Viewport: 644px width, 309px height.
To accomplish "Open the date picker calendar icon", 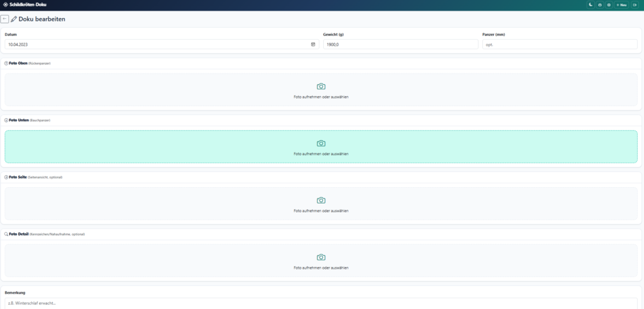I will (313, 45).
